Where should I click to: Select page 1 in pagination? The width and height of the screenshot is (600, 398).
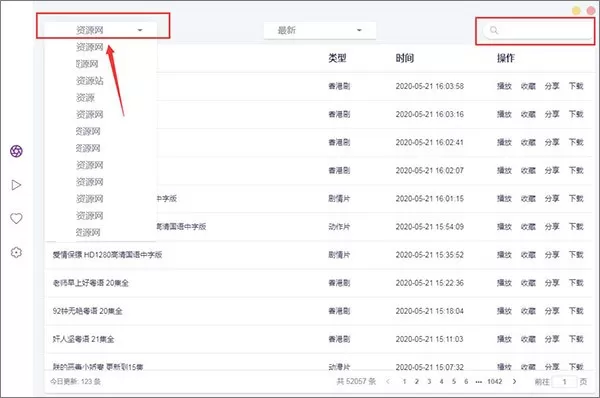(x=404, y=382)
